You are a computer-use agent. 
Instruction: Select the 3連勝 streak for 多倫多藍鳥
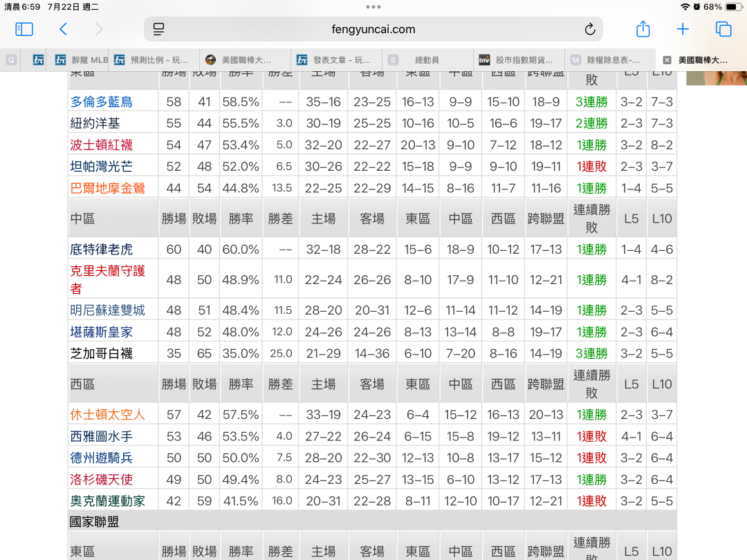pyautogui.click(x=591, y=102)
